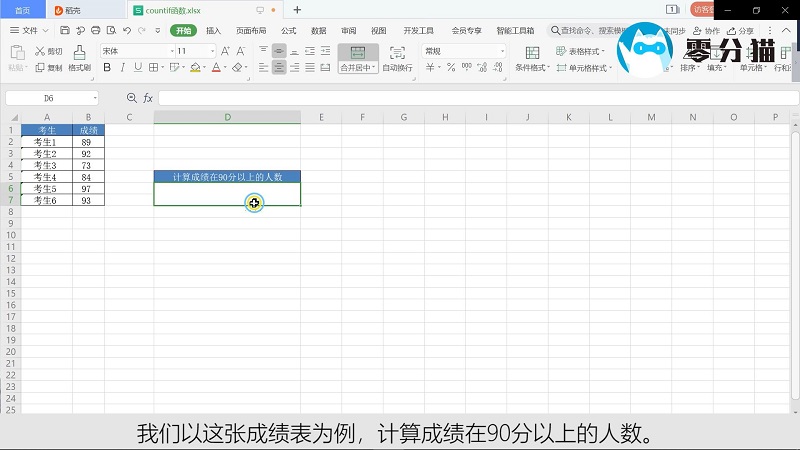
Task: Open the 公式 (Formulas) ribbon tab
Action: [x=289, y=31]
